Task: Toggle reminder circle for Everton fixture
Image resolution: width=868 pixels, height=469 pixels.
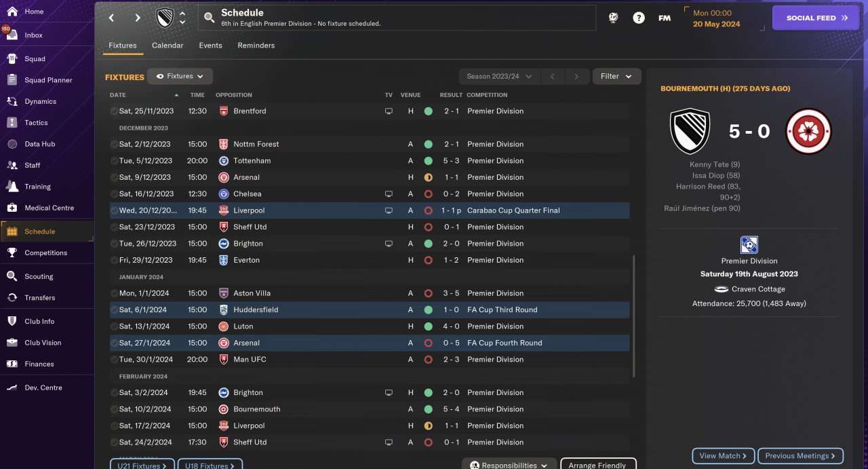Action: tap(114, 260)
